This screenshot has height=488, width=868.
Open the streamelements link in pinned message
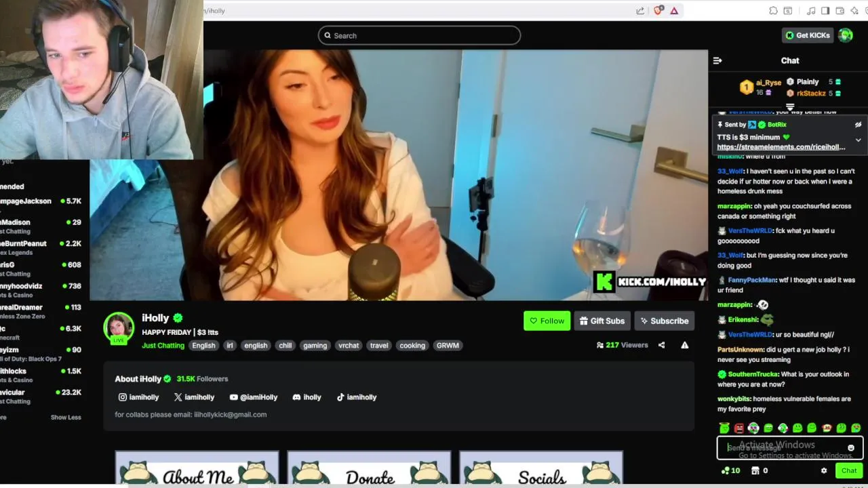click(781, 147)
